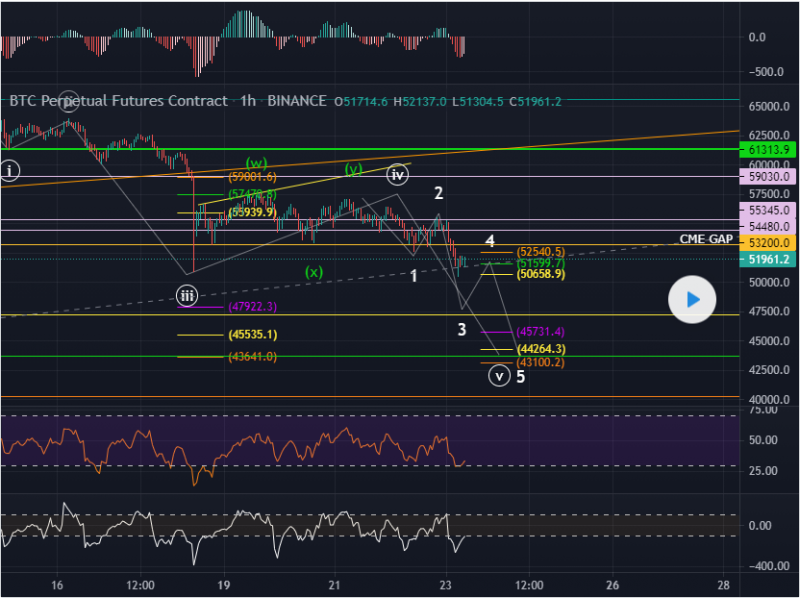Click the BINANCE exchange label
The image size is (800, 598).
click(x=297, y=101)
